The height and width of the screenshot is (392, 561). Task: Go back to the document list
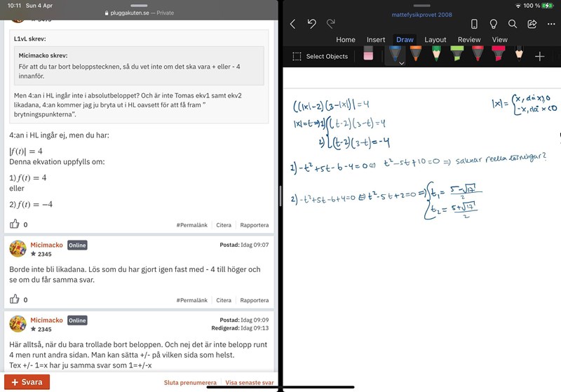[x=292, y=24]
